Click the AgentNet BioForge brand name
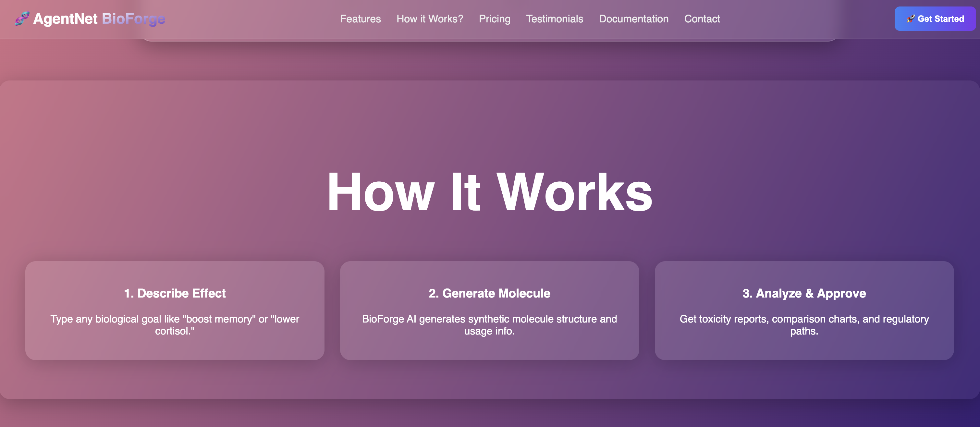 [99, 18]
